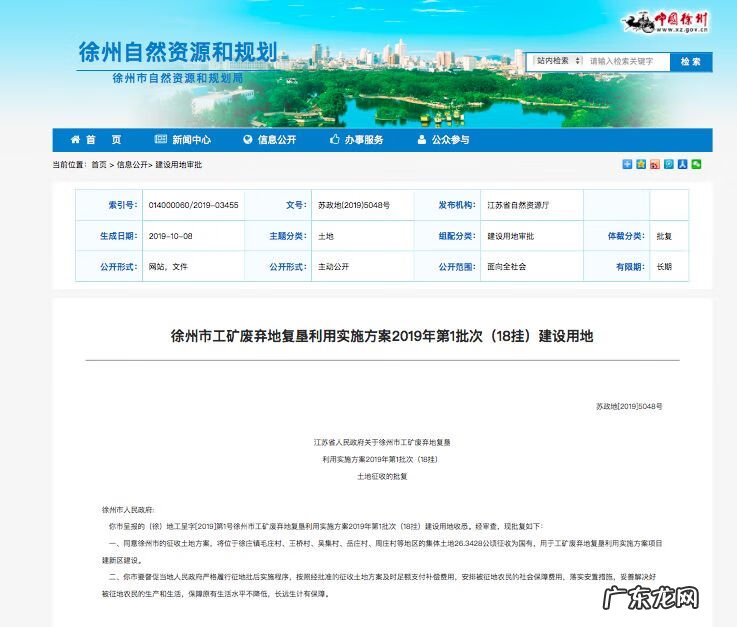This screenshot has width=737, height=627.
Task: Share via Sina Weibo icon
Action: [x=655, y=164]
